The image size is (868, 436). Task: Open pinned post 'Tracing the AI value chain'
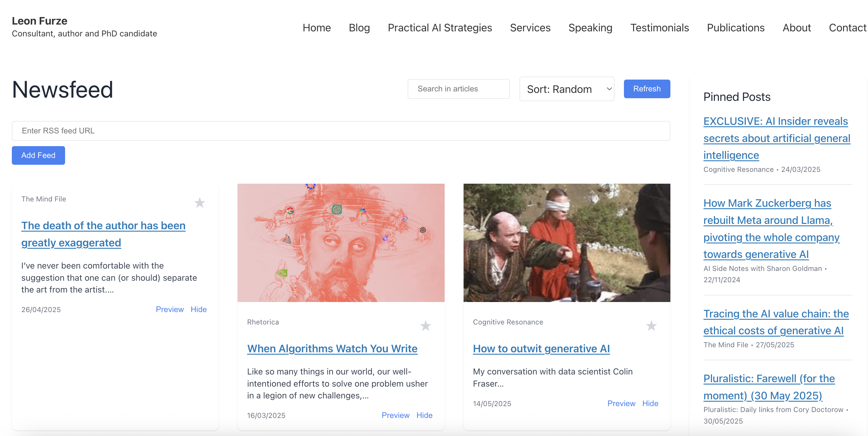(776, 322)
